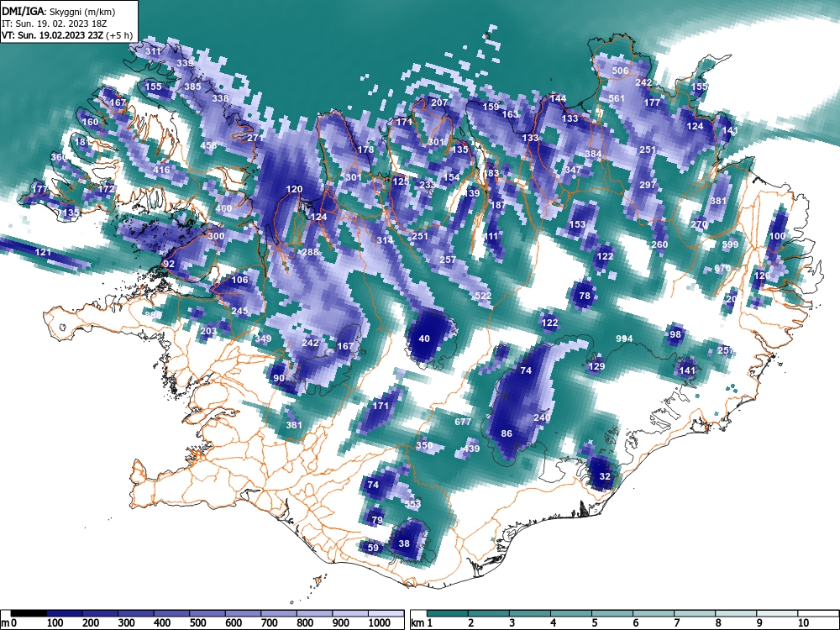Click the visibility value 240

pyautogui.click(x=542, y=417)
